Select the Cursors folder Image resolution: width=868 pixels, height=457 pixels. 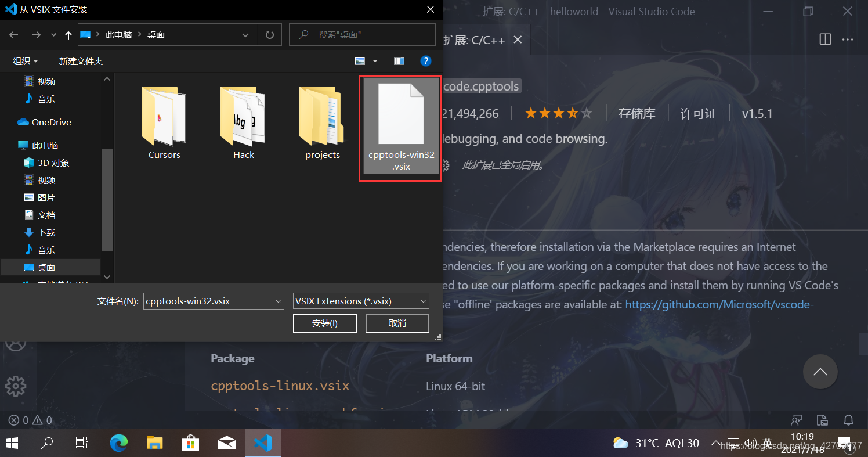[164, 123]
